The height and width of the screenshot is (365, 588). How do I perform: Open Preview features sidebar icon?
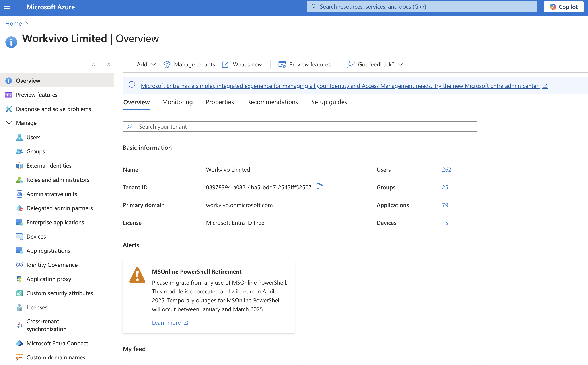coord(9,95)
